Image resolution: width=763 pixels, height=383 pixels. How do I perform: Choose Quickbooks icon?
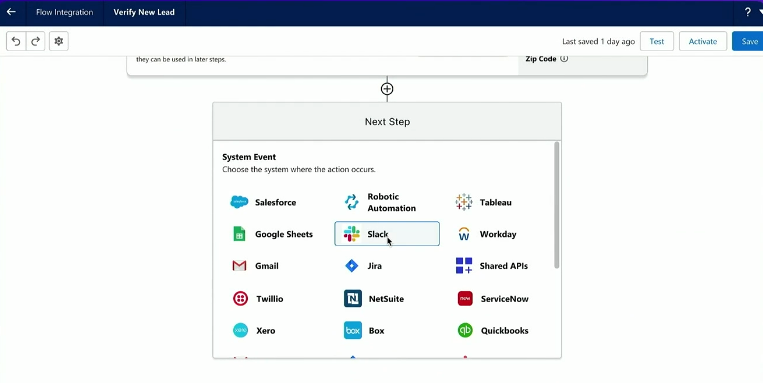click(465, 330)
